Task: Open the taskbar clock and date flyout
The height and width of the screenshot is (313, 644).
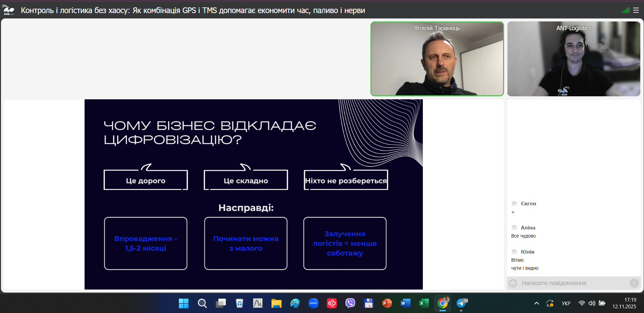Action: (x=624, y=303)
